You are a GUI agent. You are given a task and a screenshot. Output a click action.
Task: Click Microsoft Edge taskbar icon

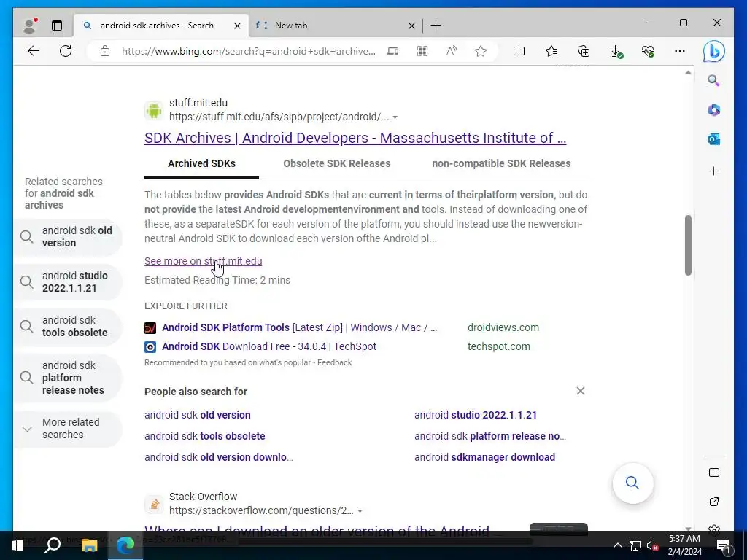click(125, 545)
